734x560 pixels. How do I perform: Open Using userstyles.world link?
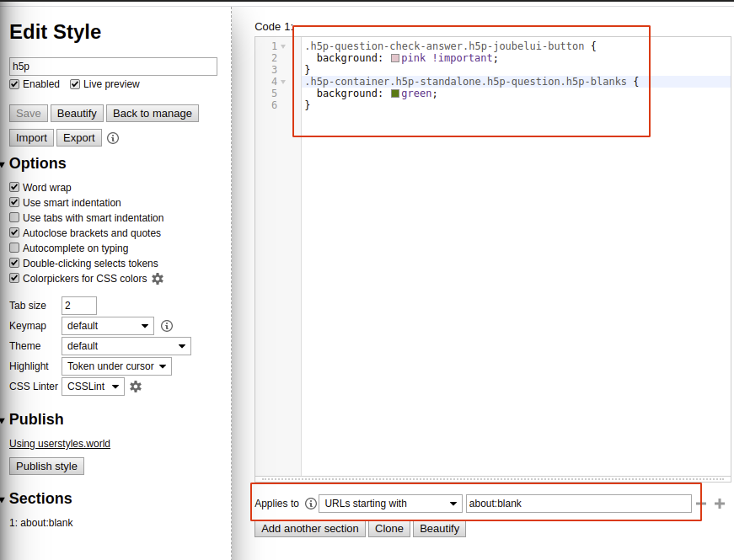pyautogui.click(x=60, y=444)
